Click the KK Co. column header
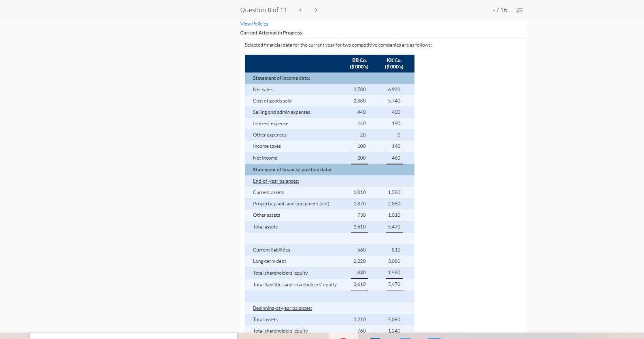The image size is (644, 339). click(x=394, y=64)
